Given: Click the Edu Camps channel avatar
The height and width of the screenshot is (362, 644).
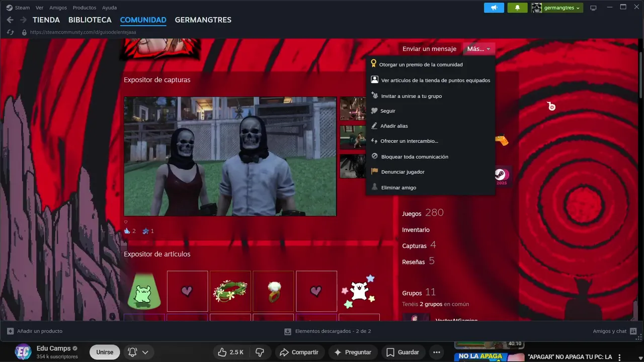Looking at the screenshot, I should click(23, 352).
